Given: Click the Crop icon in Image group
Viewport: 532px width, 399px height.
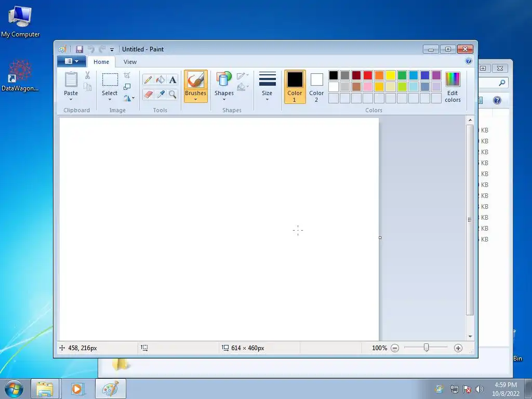Looking at the screenshot, I should 127,75.
